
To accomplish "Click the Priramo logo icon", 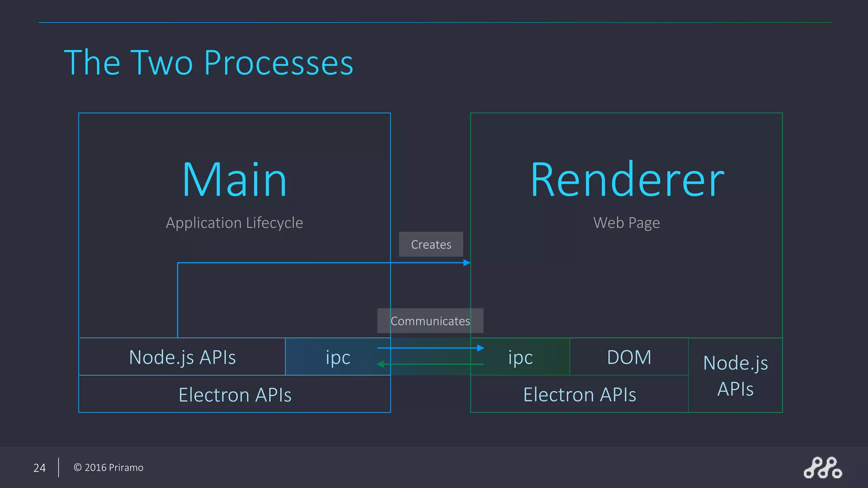I will [x=823, y=468].
